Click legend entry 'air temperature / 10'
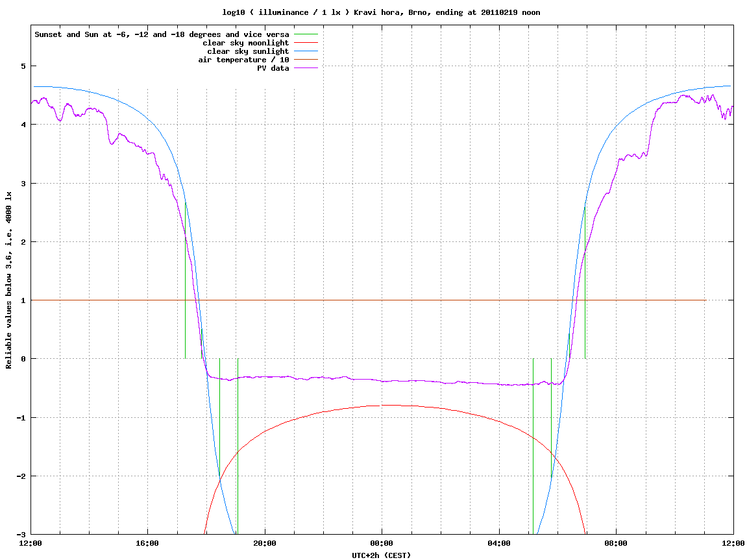Viewport: 747px width, 560px height. [243, 60]
